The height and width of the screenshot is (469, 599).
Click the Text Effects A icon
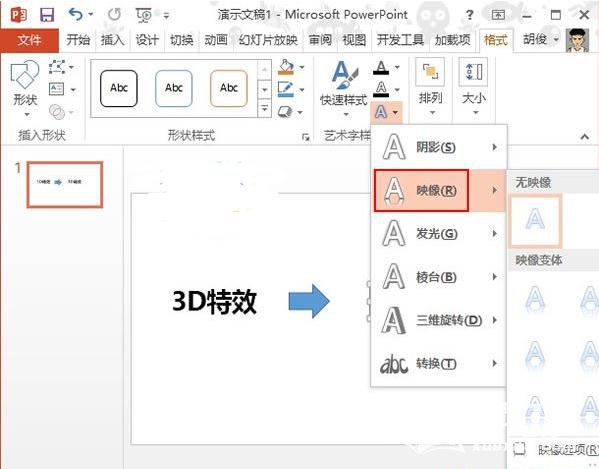pyautogui.click(x=381, y=112)
